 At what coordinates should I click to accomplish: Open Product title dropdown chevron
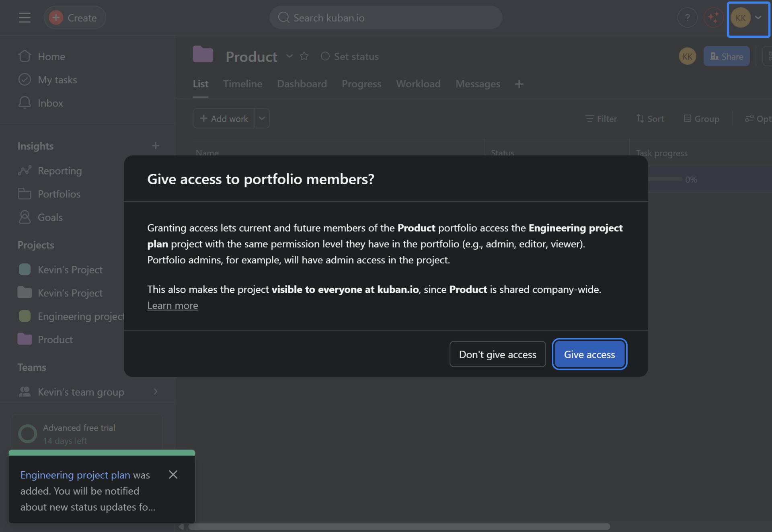pyautogui.click(x=289, y=56)
